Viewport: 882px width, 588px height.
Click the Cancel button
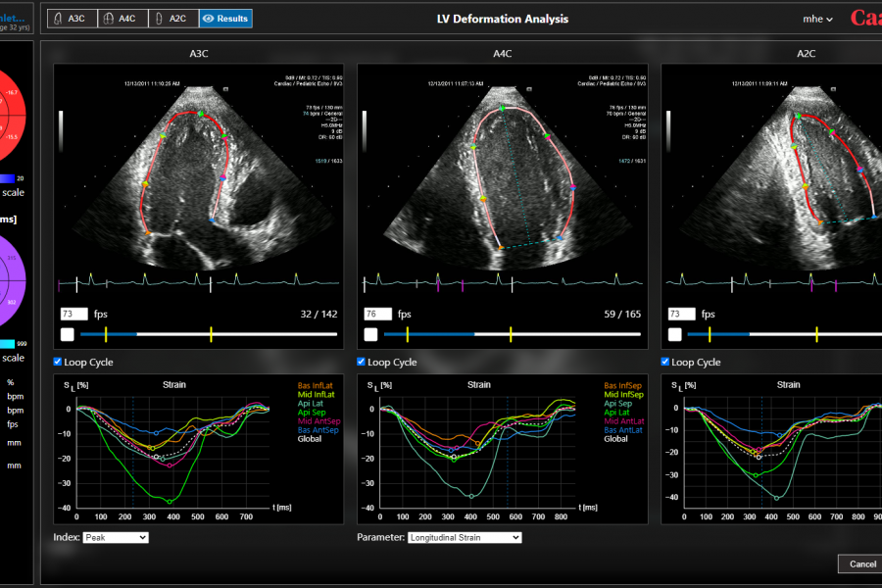[861, 563]
